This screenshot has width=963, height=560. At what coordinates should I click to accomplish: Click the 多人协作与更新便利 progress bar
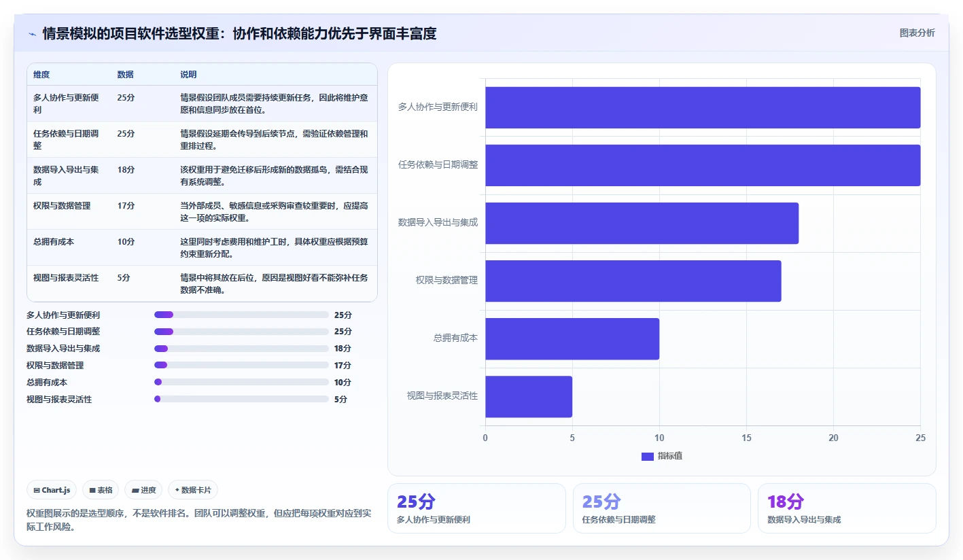pyautogui.click(x=241, y=315)
